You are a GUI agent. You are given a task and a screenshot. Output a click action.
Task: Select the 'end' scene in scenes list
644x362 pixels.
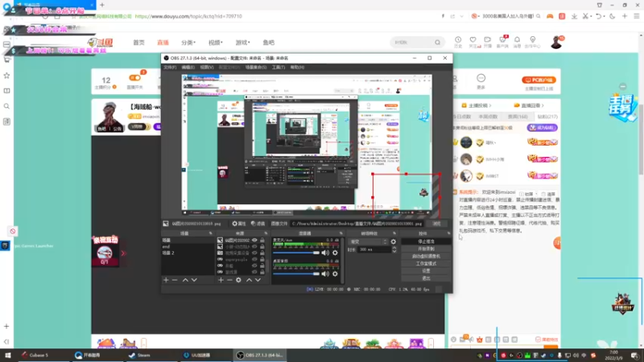(x=188, y=247)
